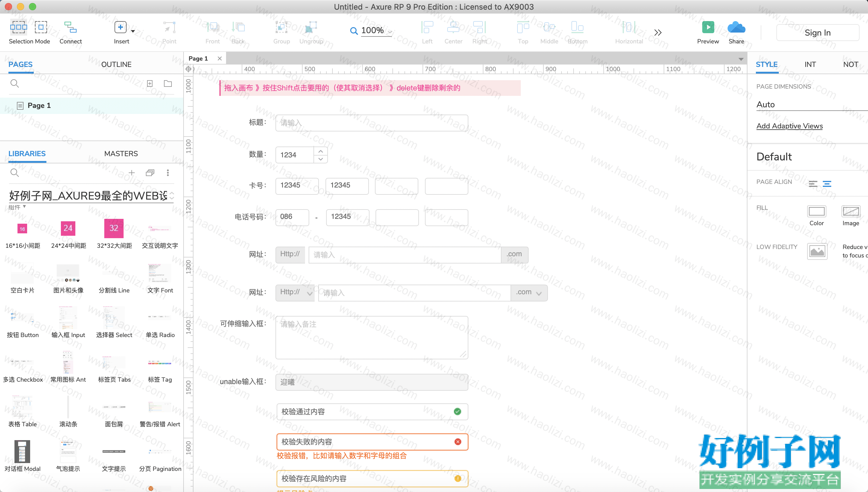Click the 标题 input field

point(372,123)
